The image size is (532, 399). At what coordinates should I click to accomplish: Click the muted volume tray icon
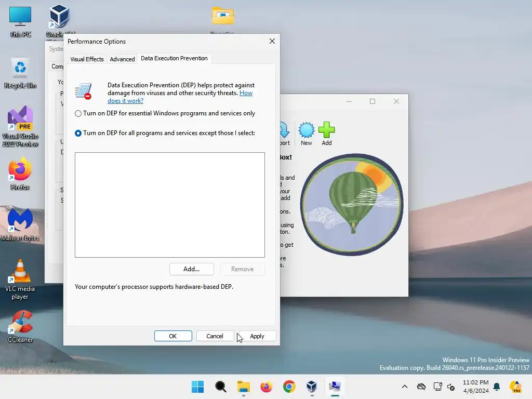point(451,387)
